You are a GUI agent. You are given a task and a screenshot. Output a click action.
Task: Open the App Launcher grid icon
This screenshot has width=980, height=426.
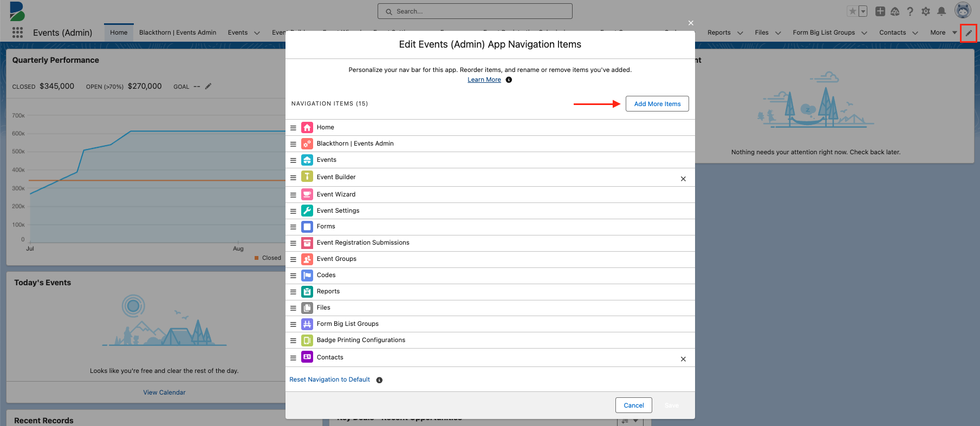click(x=17, y=32)
